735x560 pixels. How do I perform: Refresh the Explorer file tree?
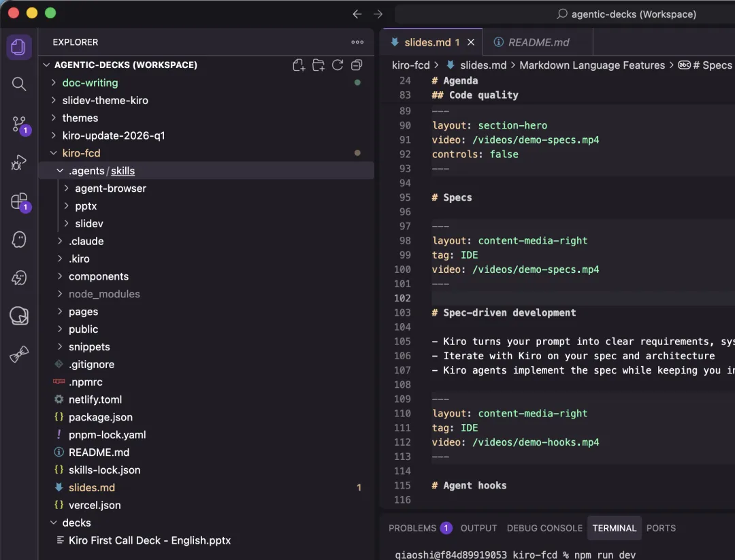[x=338, y=65]
